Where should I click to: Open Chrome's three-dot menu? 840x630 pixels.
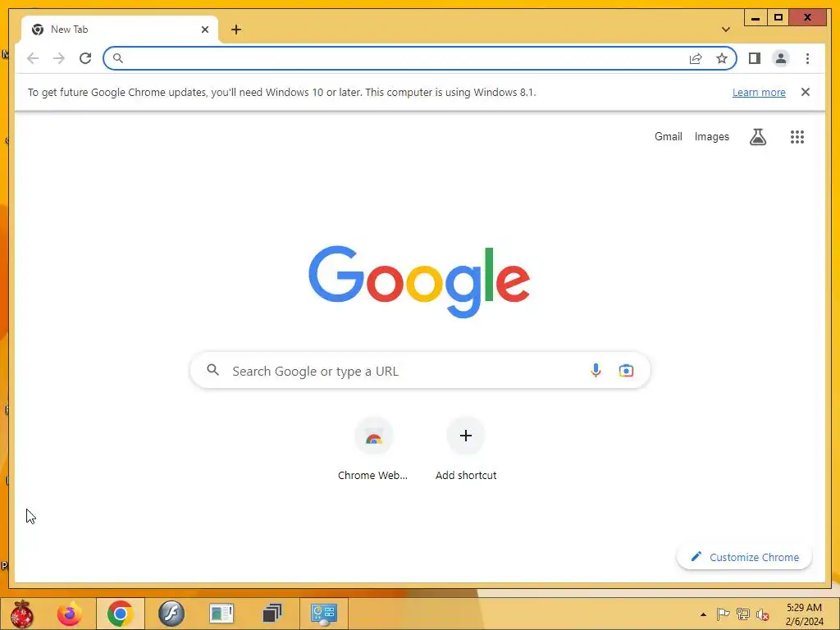[x=807, y=58]
